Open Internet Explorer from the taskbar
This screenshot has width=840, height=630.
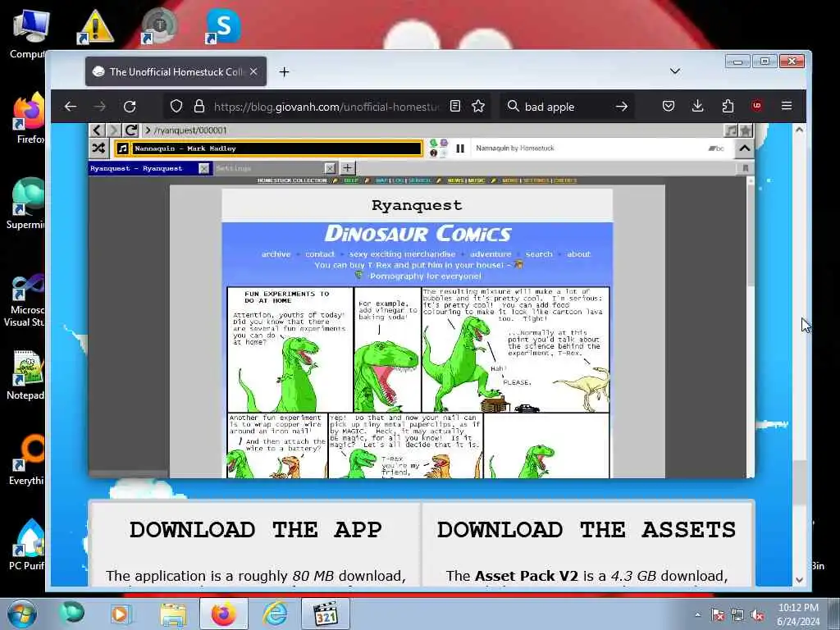click(x=275, y=614)
